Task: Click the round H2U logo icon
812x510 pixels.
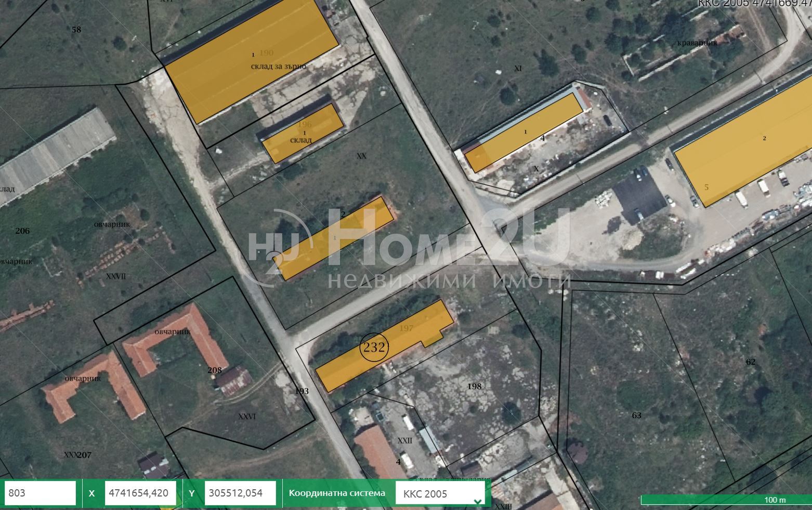Action: click(x=274, y=248)
